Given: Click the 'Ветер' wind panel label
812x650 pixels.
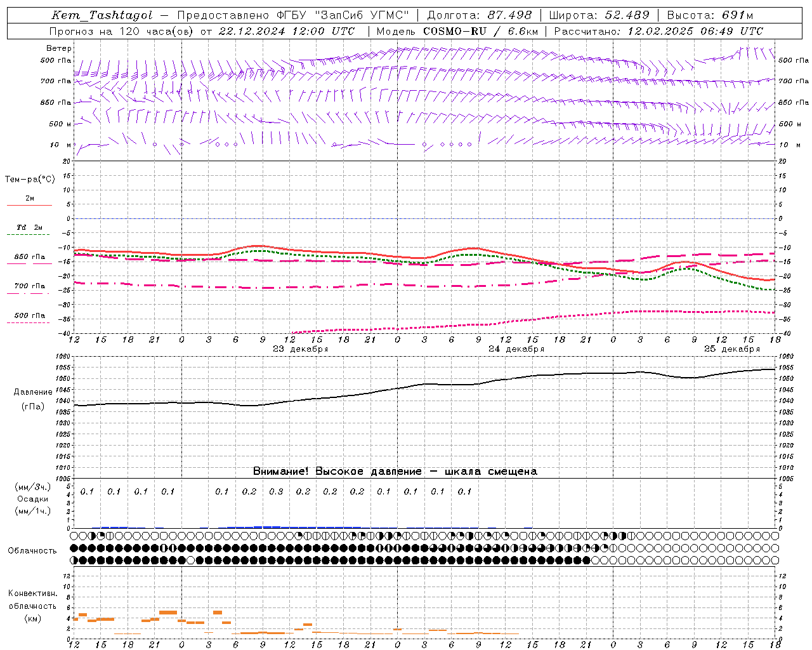Looking at the screenshot, I should pyautogui.click(x=59, y=48).
